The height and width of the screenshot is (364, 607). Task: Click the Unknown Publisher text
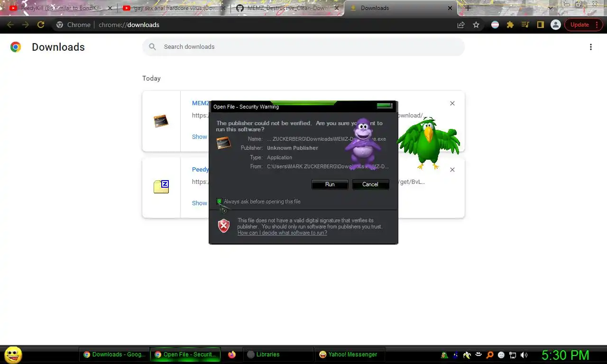293,148
